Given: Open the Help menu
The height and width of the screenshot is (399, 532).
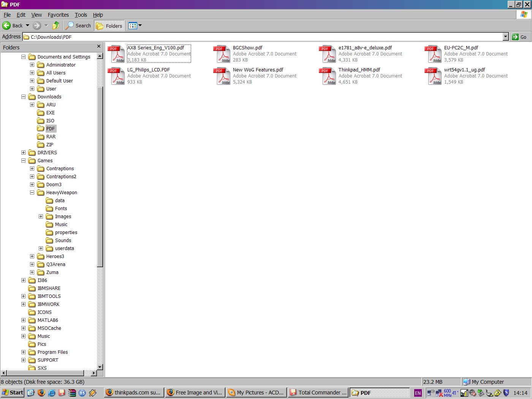Looking at the screenshot, I should [98, 15].
